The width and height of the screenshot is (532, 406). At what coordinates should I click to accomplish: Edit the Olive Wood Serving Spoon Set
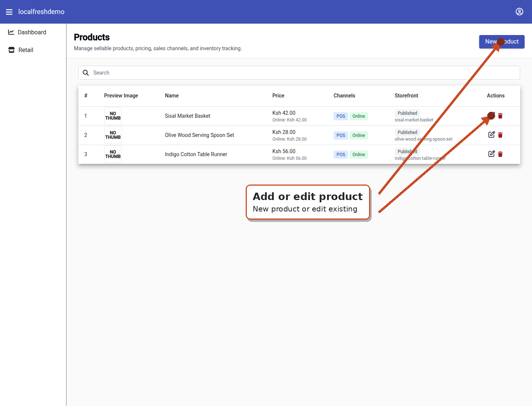point(491,135)
